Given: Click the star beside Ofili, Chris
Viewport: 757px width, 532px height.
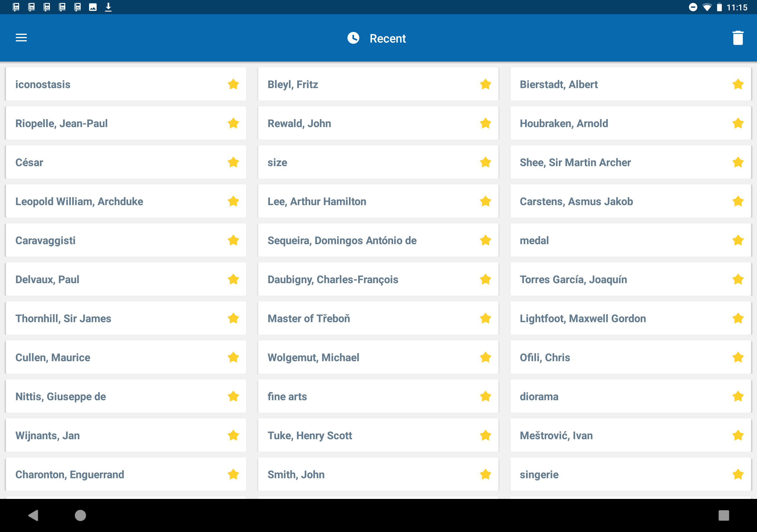Looking at the screenshot, I should point(738,357).
